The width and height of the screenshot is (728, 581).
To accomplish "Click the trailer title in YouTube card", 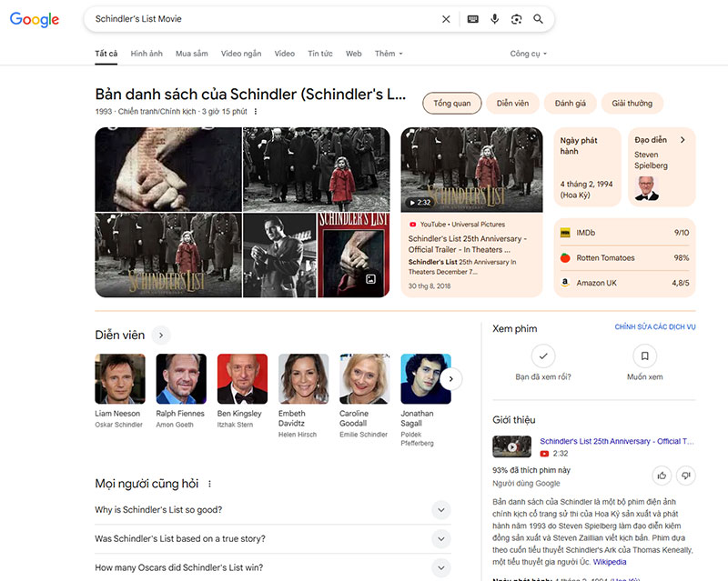I will (x=467, y=244).
